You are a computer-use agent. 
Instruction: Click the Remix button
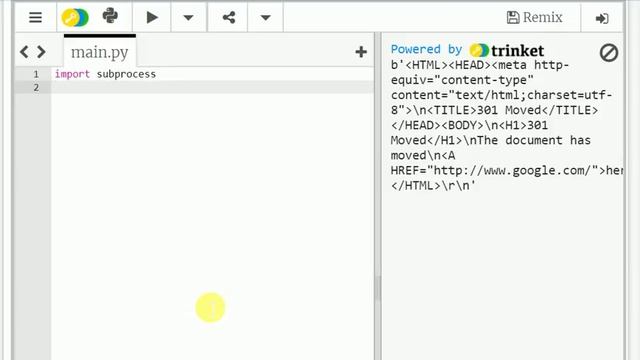534,17
